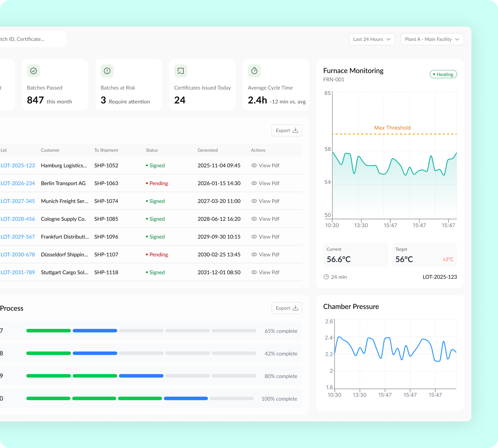Screen dimensions: 498x448
Task: Open the LOT-2028-456 link
Action: point(18,219)
